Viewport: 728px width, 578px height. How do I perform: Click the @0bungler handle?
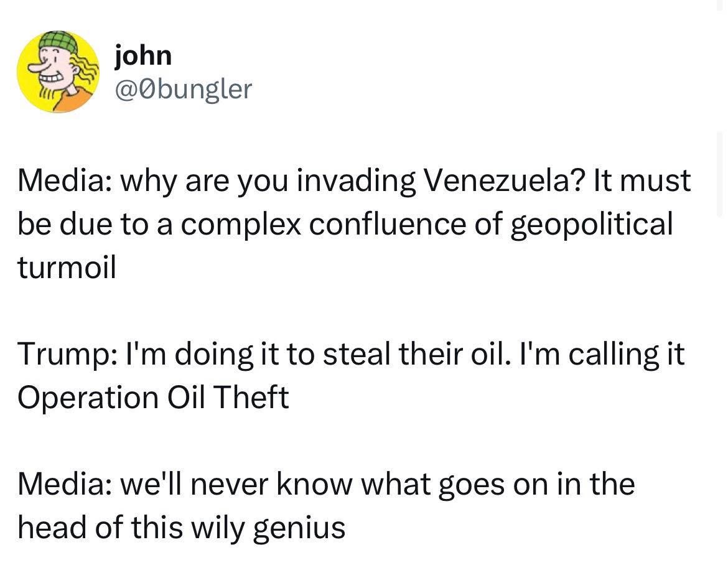click(x=184, y=90)
